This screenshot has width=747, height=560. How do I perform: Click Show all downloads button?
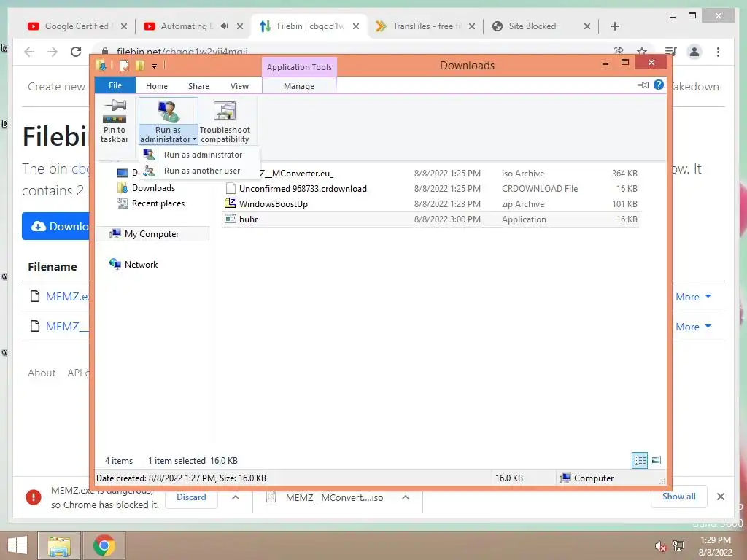click(x=679, y=497)
